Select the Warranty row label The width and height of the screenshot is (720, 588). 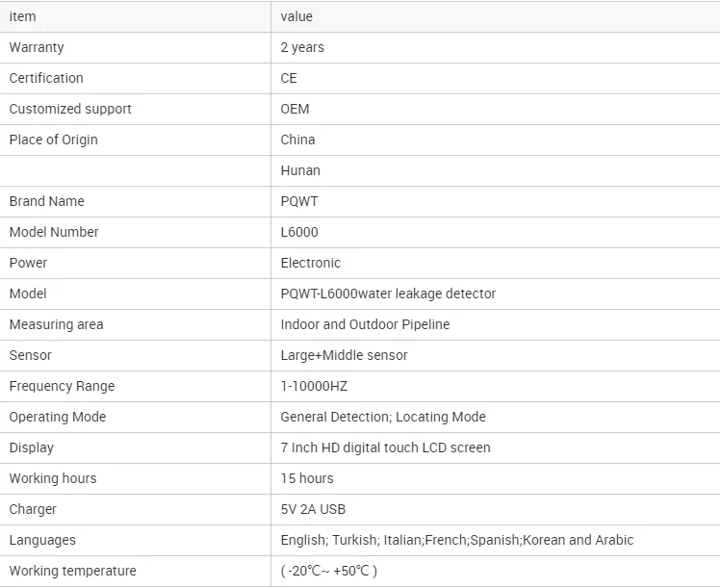pyautogui.click(x=37, y=47)
